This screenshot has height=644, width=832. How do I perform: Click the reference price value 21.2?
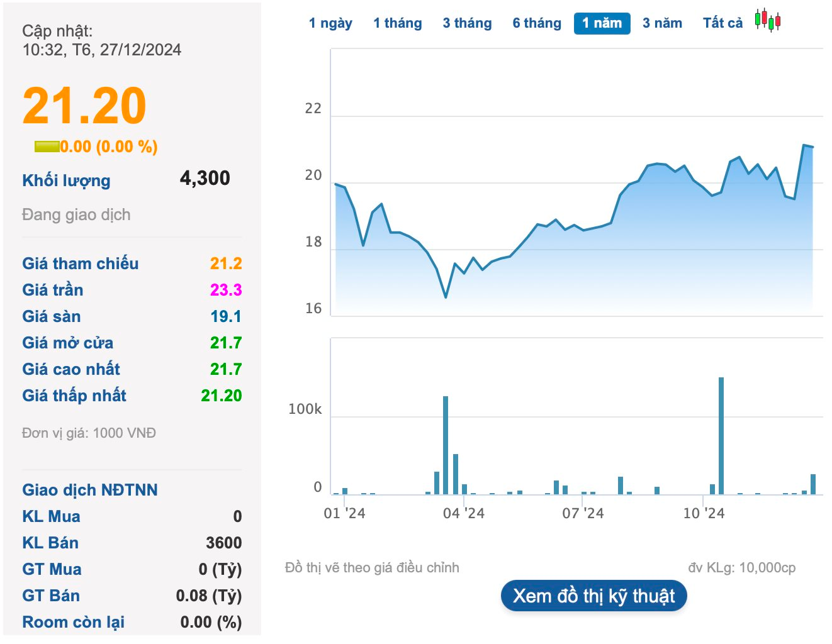point(226,264)
